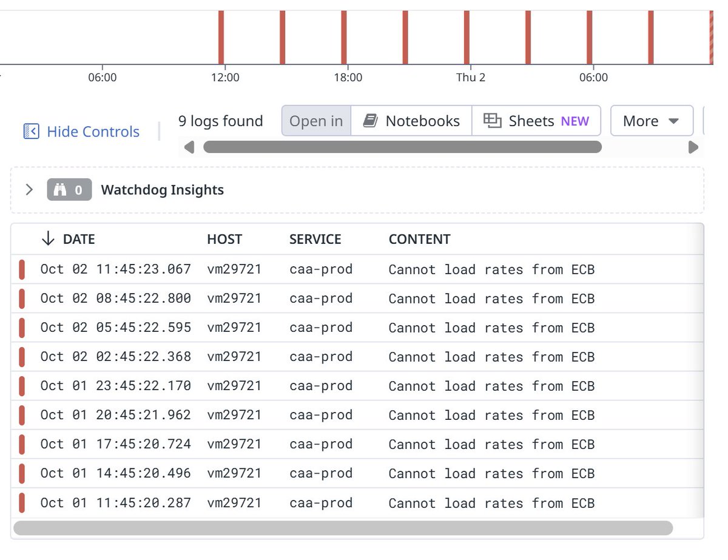The image size is (728, 560).
Task: Open the More dropdown menu
Action: 652,121
